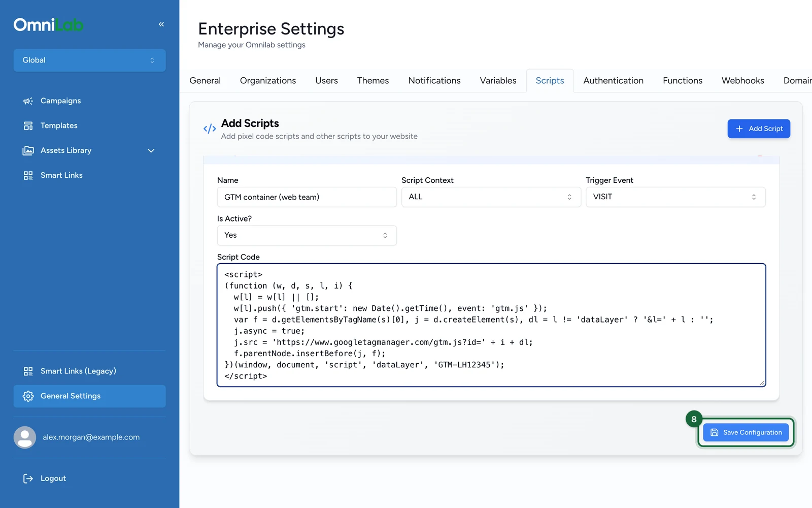Image resolution: width=812 pixels, height=508 pixels.
Task: Open Smart Links (Legacy) in the sidebar
Action: tap(89, 371)
